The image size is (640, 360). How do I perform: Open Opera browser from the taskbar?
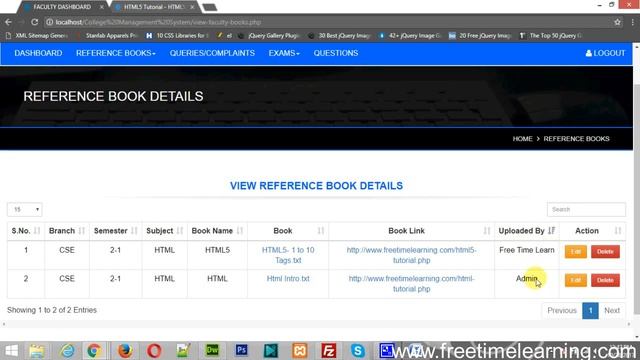click(154, 351)
